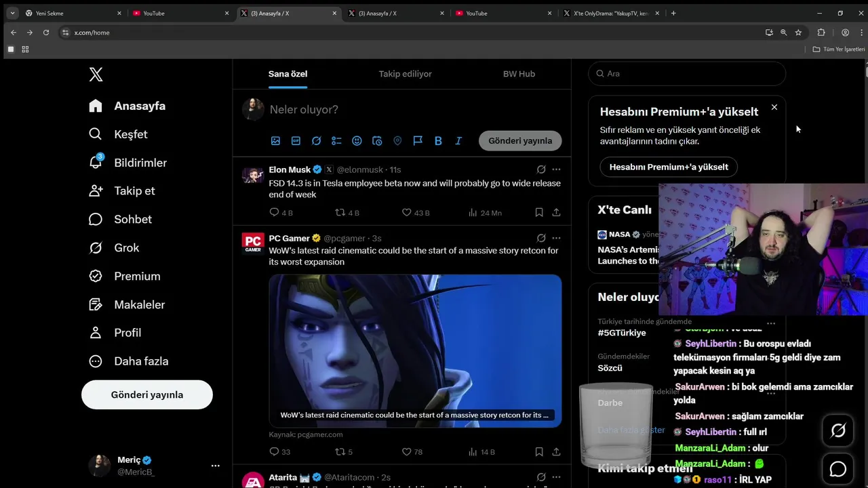Switch to Takip ediliyor tab

(406, 74)
